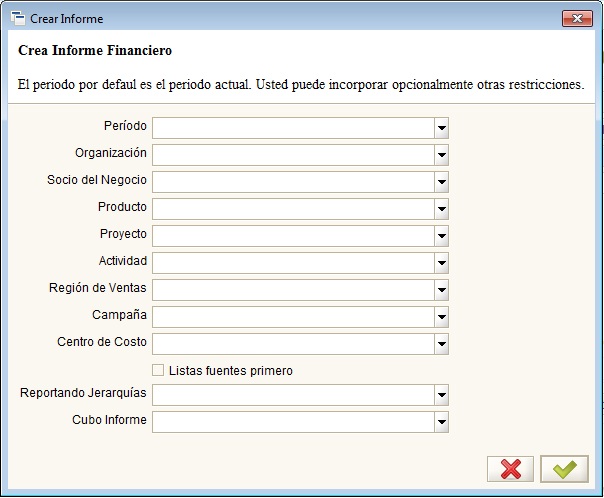Expand the Reportando Jerarquías dropdown

click(441, 395)
